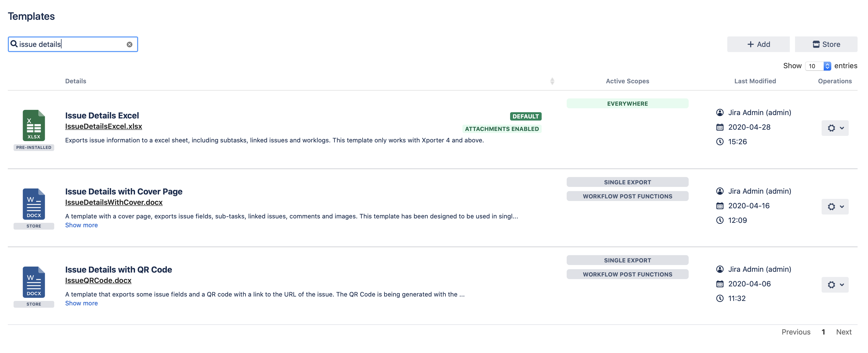The width and height of the screenshot is (868, 353).
Task: Click the user icon on the Cover Page row
Action: (x=720, y=191)
